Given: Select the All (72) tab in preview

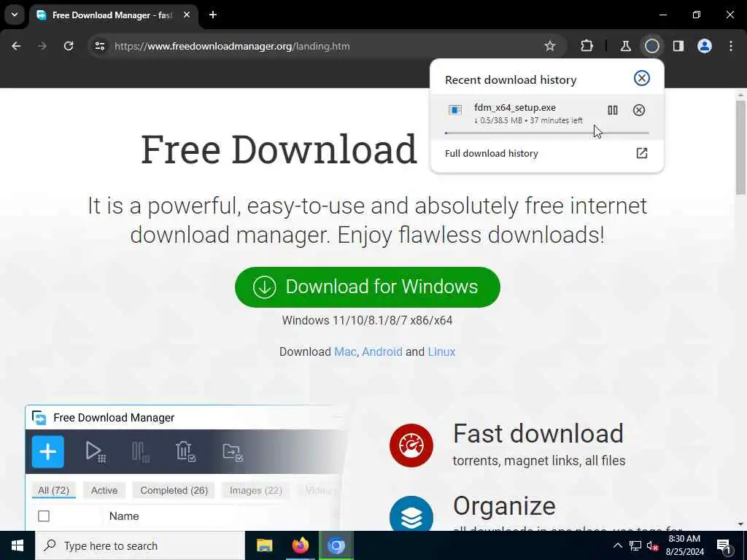Looking at the screenshot, I should (53, 491).
